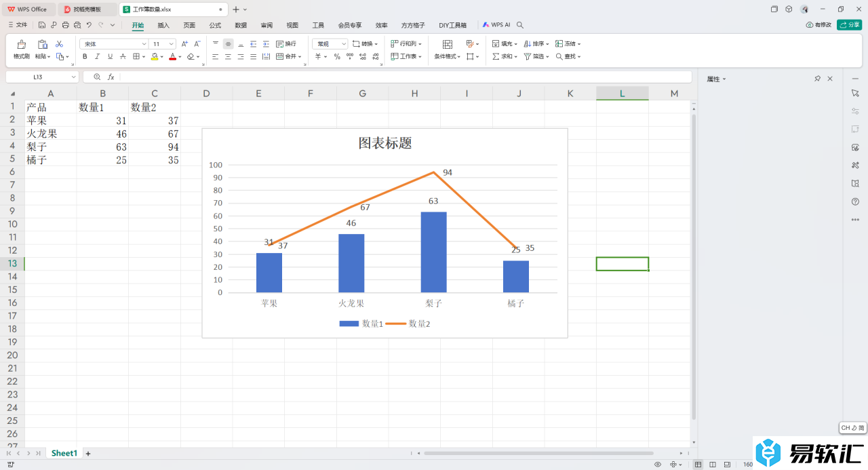This screenshot has height=470, width=868.
Task: Open the View (视图) ribbon tab
Action: (x=292, y=25)
